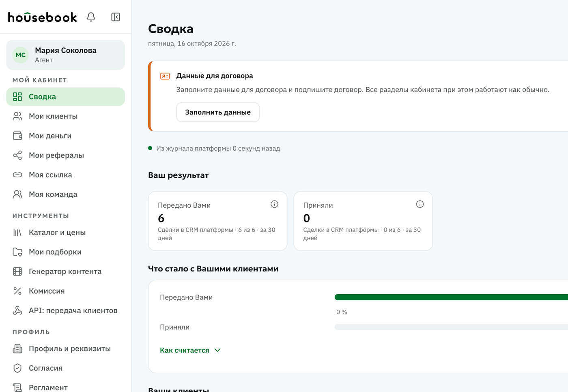568x392 pixels.
Task: Click the green Передано Вами progress bar
Action: coord(451,297)
